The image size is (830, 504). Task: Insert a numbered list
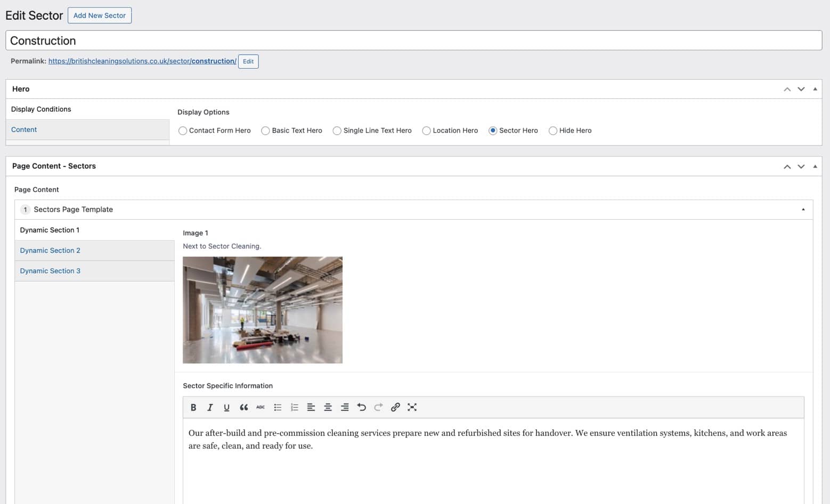point(294,407)
